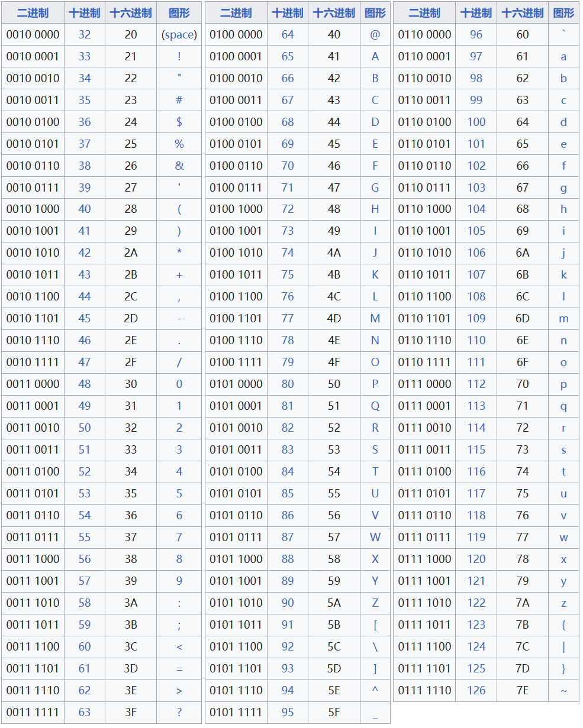The width and height of the screenshot is (583, 728).
Task: Follow the decimal 120 link
Action: (x=476, y=559)
